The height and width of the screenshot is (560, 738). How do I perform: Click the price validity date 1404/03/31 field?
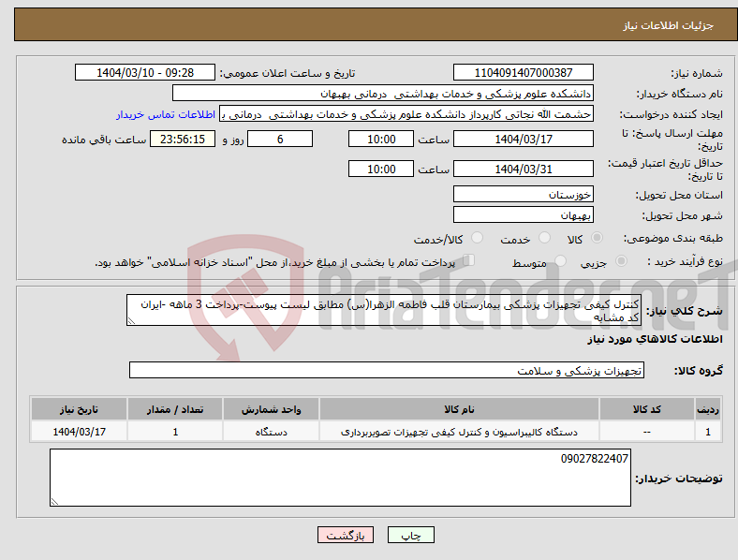tap(523, 169)
